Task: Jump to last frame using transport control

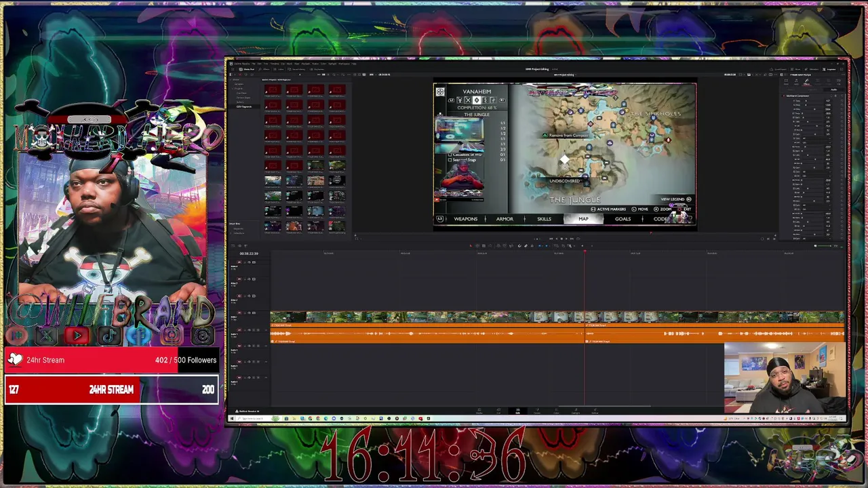Action: click(572, 239)
